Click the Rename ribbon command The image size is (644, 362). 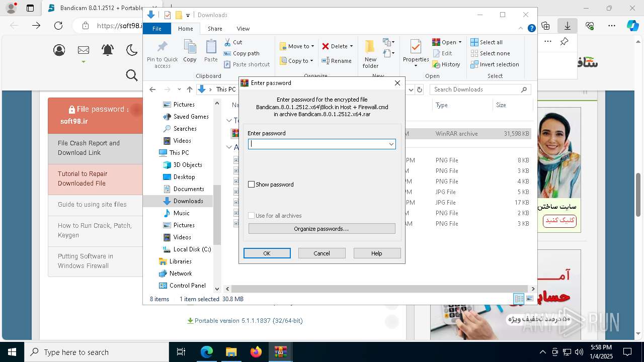click(337, 61)
